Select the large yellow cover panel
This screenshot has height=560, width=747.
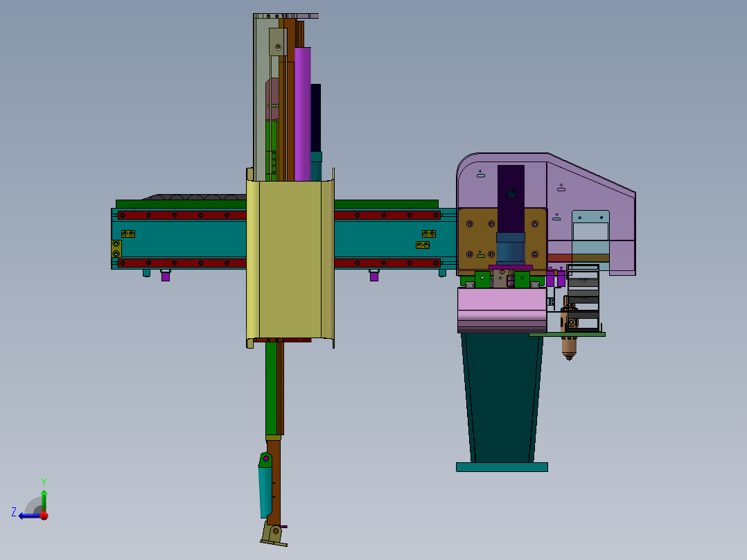click(x=290, y=259)
